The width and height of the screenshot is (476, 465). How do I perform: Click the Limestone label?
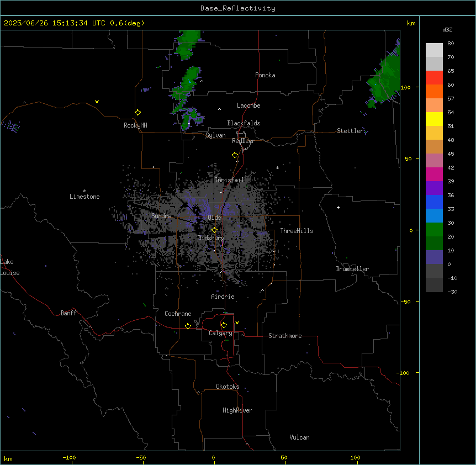(x=84, y=197)
